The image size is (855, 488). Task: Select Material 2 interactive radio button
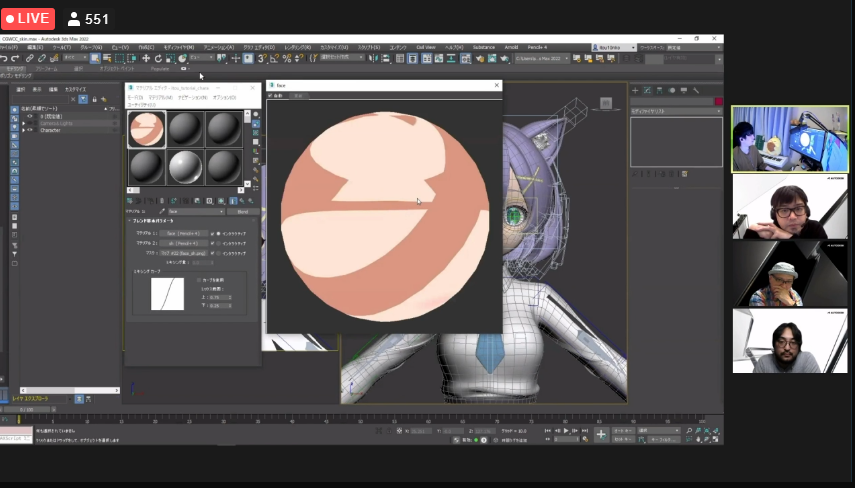point(219,243)
